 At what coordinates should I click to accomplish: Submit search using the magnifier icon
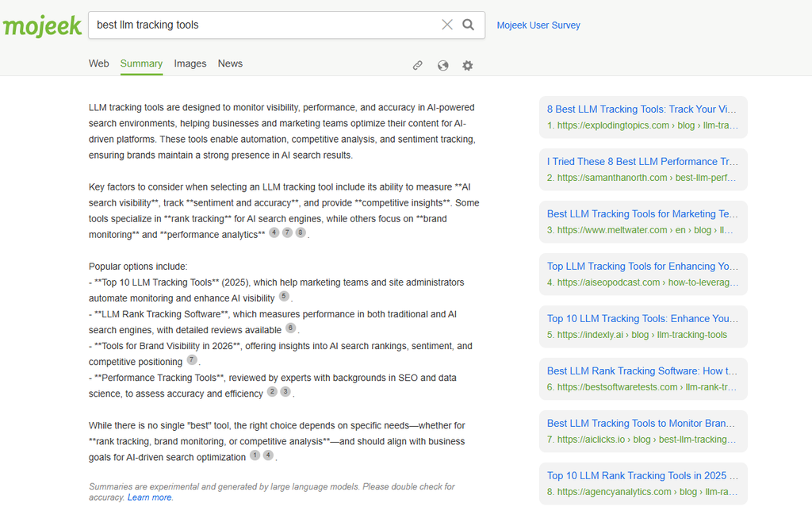(x=468, y=25)
